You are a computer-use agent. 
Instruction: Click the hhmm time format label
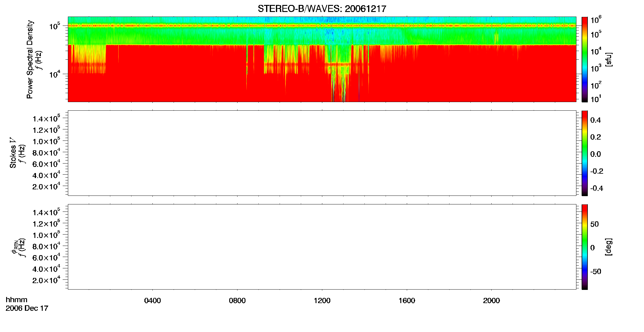(17, 300)
